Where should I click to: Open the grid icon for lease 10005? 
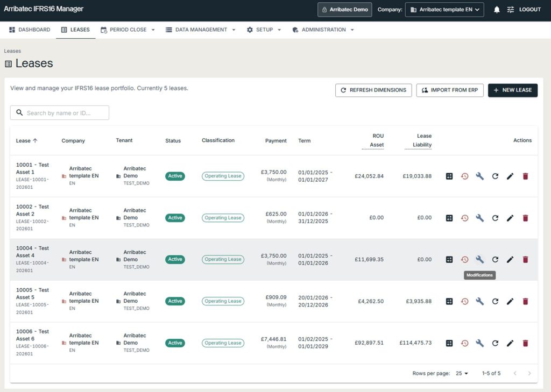(x=449, y=301)
